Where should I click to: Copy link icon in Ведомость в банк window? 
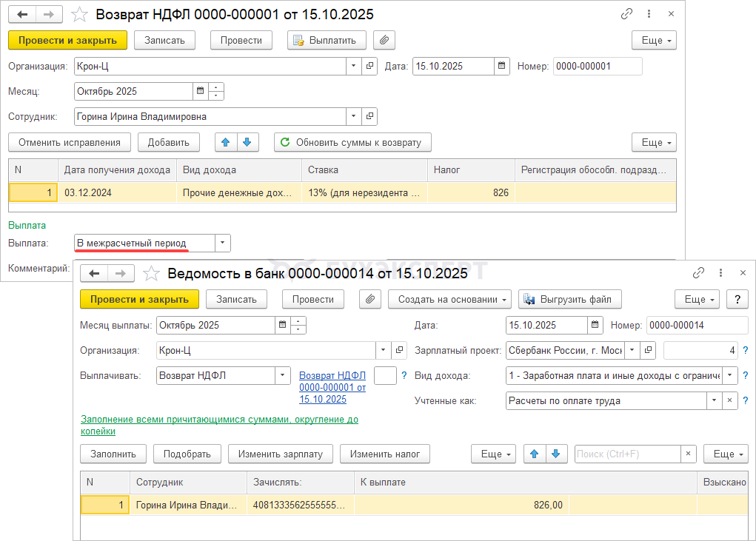coord(698,273)
